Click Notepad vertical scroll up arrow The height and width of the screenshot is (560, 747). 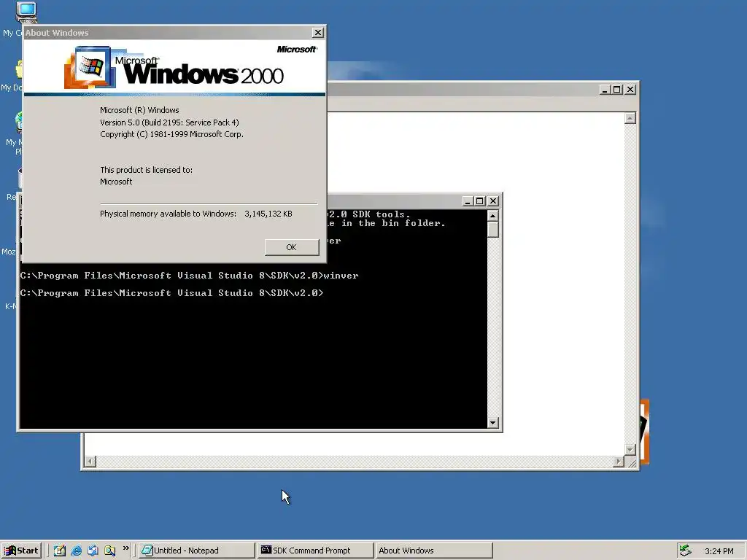[630, 118]
